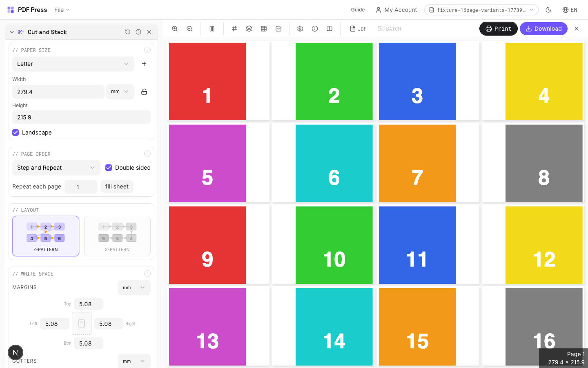
Task: Uncheck the Landscape checkbox
Action: (x=16, y=132)
